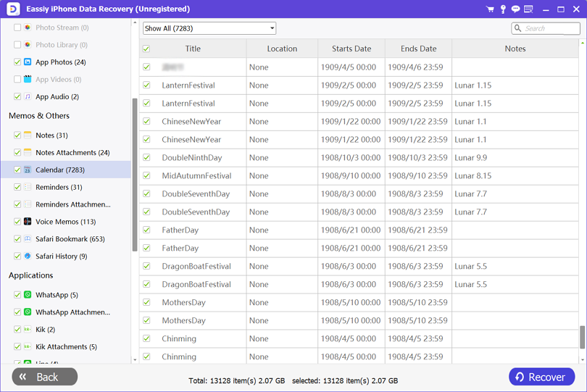Click sidebar scroll up arrow
587x392 pixels.
pos(135,22)
